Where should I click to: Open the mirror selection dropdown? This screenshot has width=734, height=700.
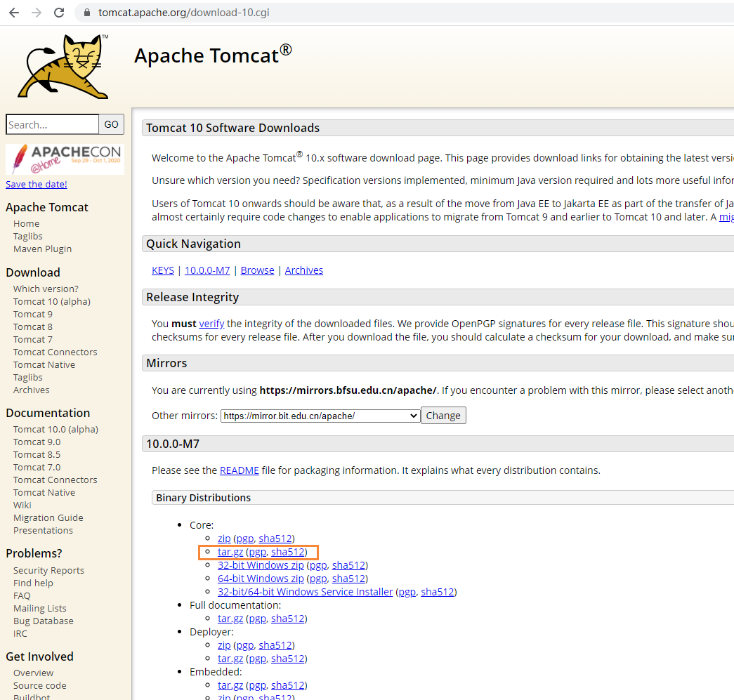coord(320,416)
